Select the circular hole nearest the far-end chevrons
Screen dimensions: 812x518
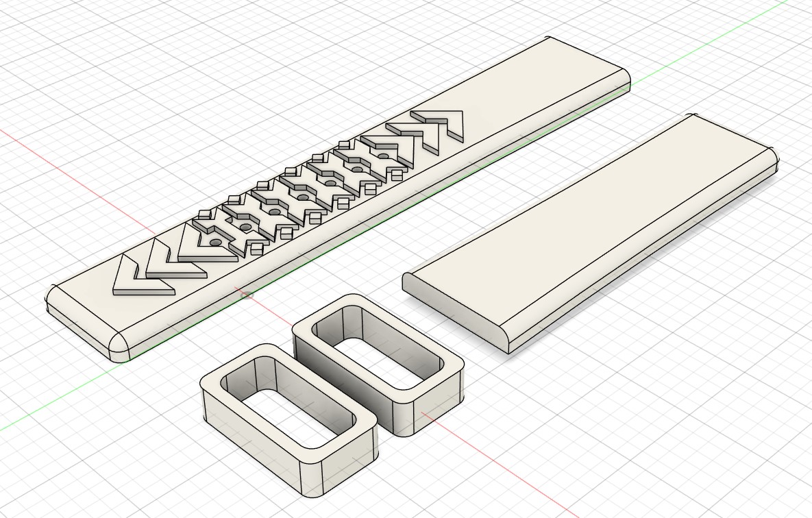(x=383, y=157)
